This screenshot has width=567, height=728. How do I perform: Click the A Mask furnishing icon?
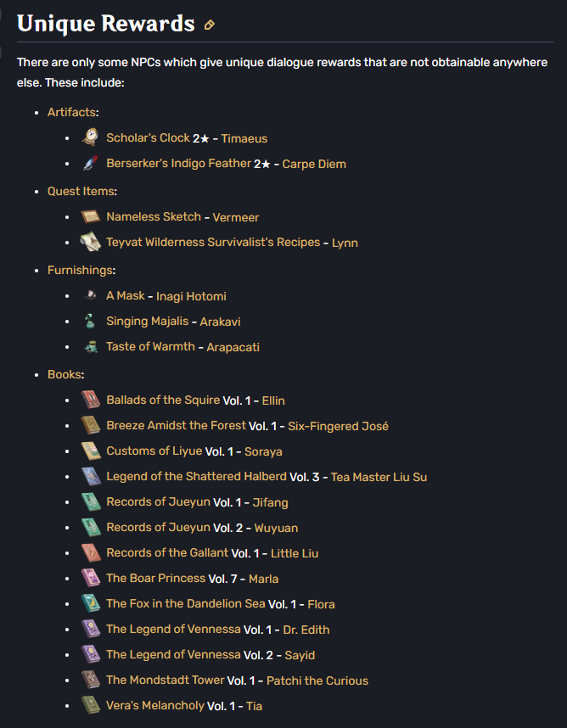(91, 294)
